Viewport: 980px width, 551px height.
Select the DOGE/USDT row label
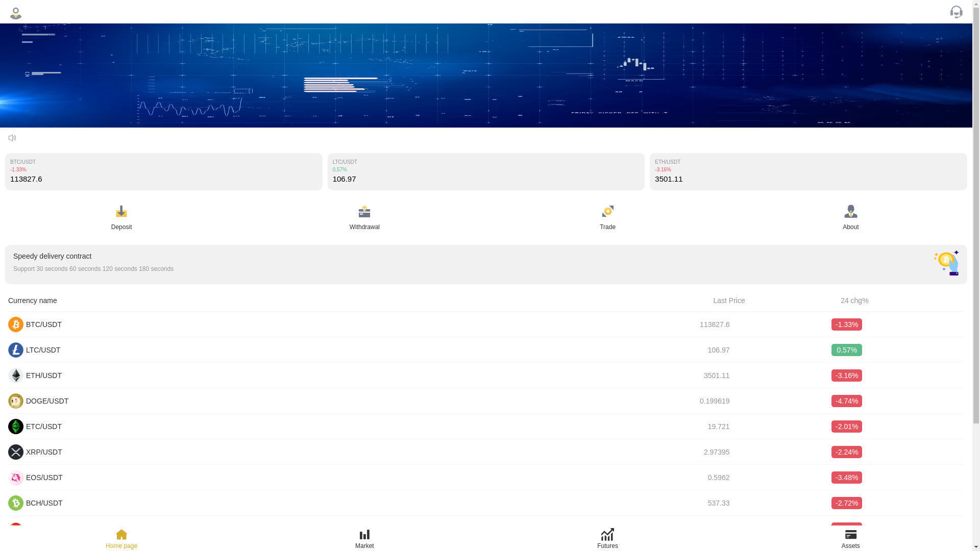pyautogui.click(x=47, y=401)
